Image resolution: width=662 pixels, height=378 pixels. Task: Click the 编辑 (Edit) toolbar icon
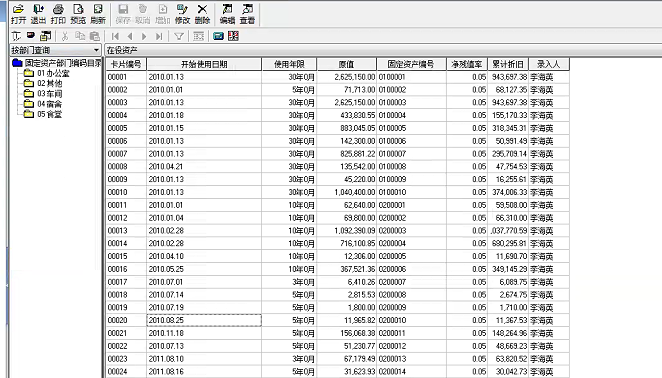(227, 14)
